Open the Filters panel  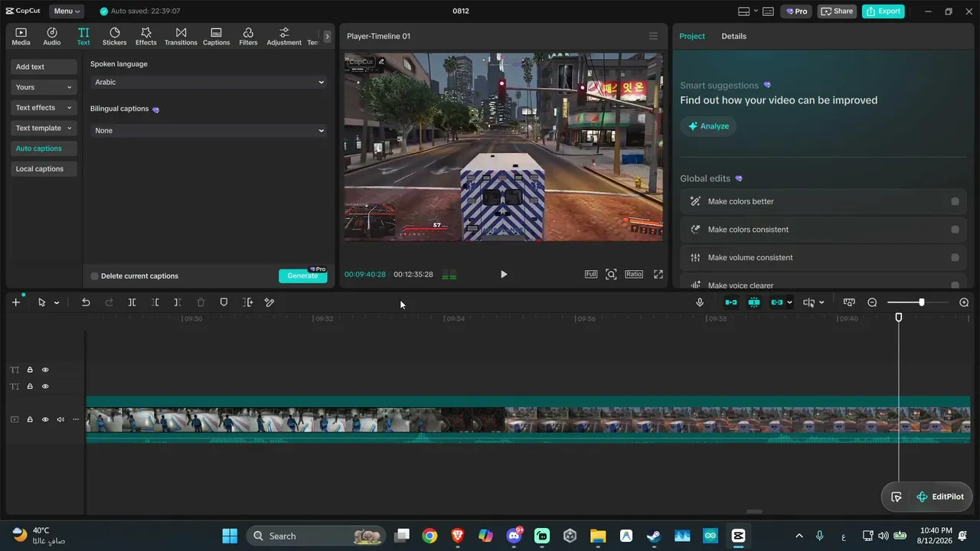[248, 36]
